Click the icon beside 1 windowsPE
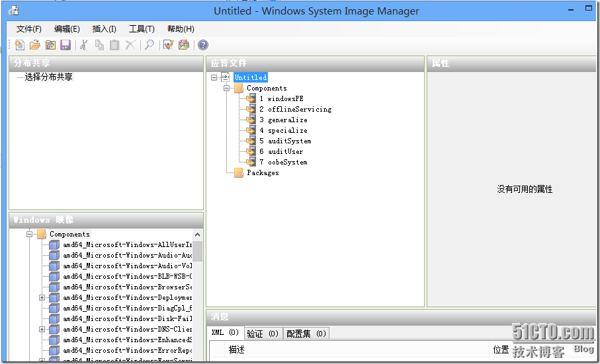600x364 pixels. [251, 98]
